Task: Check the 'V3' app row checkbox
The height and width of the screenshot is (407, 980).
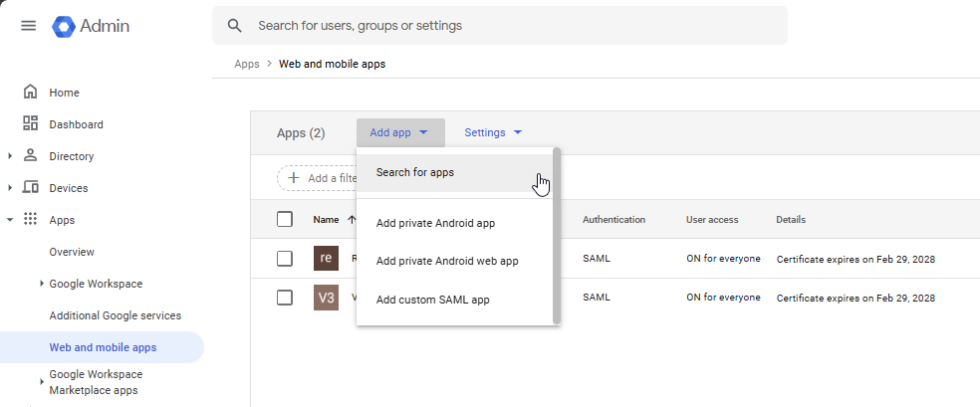Action: (x=285, y=298)
